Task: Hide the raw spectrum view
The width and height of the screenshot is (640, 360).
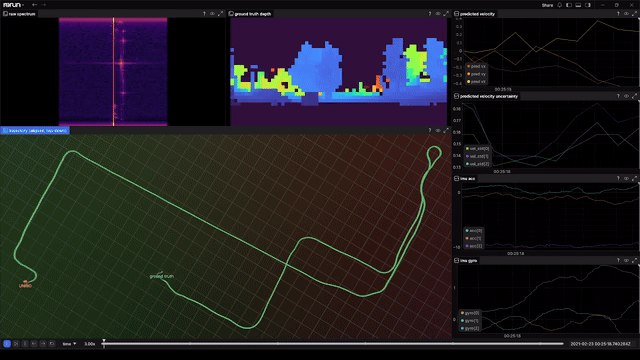Action: point(212,14)
